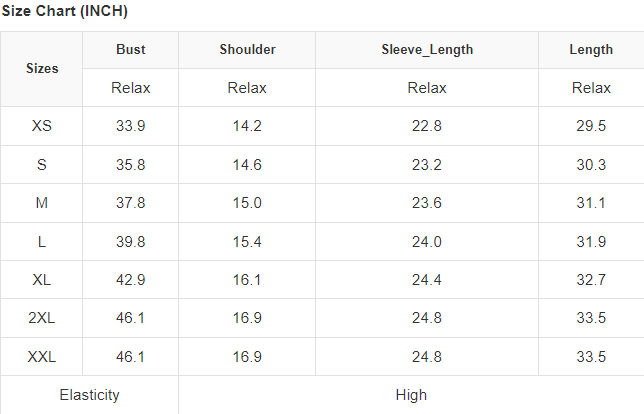Viewport: 644px width, 414px height.
Task: Click the XXL size row label
Action: 42,357
